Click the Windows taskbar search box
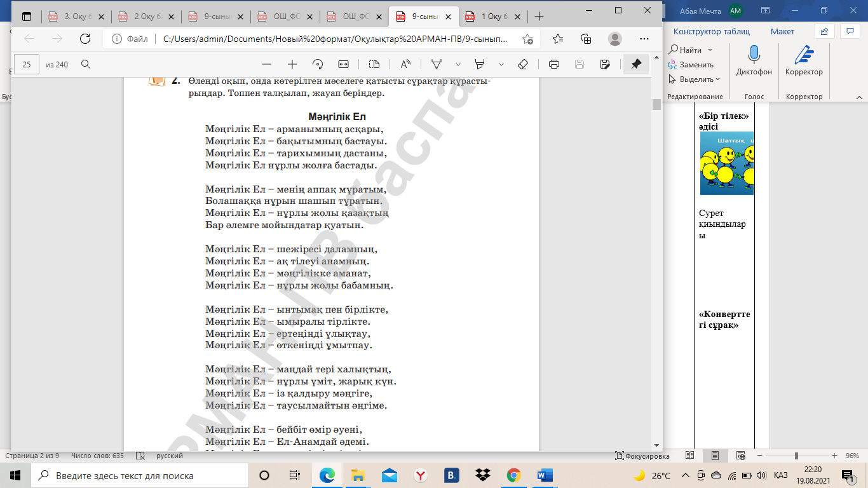 [138, 475]
